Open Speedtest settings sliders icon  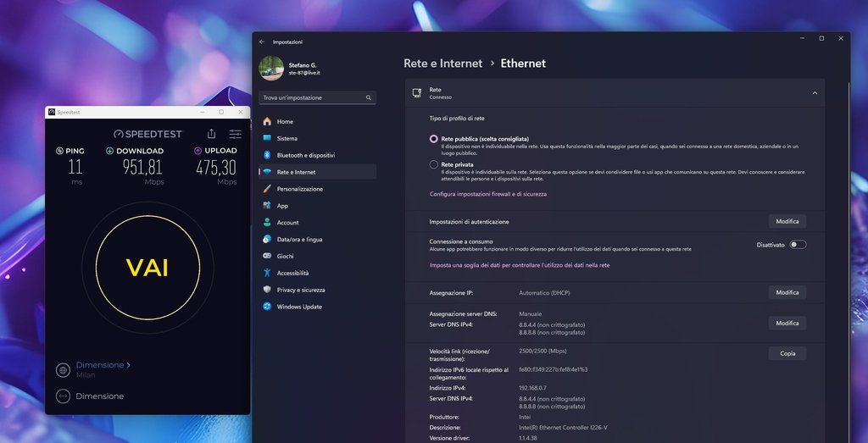pos(236,134)
